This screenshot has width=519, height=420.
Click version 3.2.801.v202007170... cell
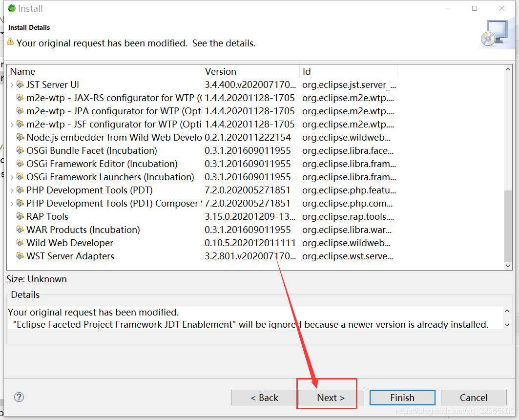pos(250,256)
